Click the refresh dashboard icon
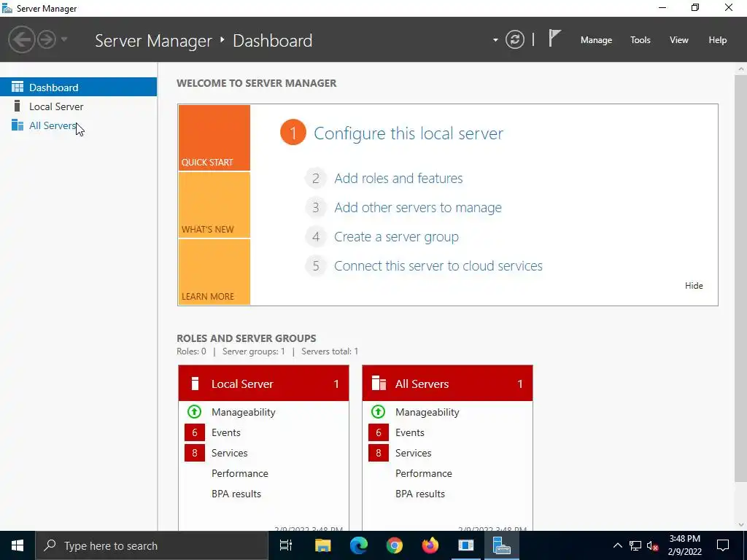Image resolution: width=747 pixels, height=560 pixels. [x=514, y=39]
